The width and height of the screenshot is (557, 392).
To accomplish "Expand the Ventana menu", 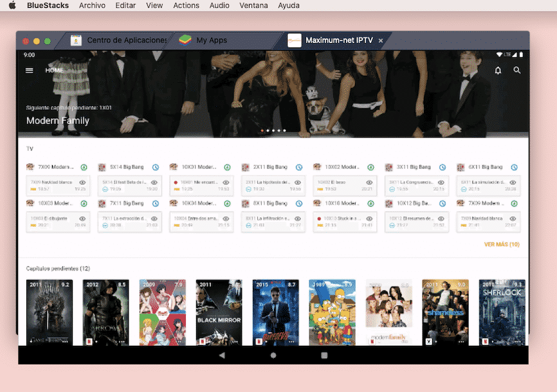I will coord(253,6).
